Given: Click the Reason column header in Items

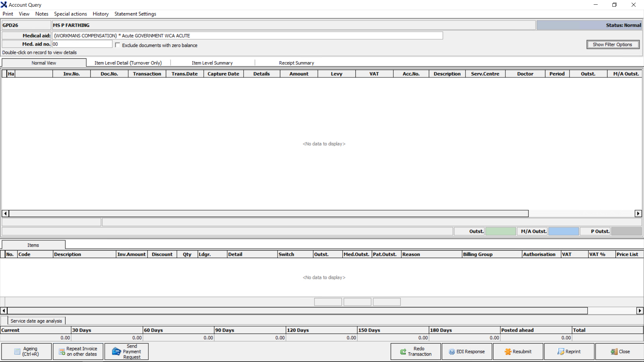Looking at the screenshot, I should [x=432, y=254].
